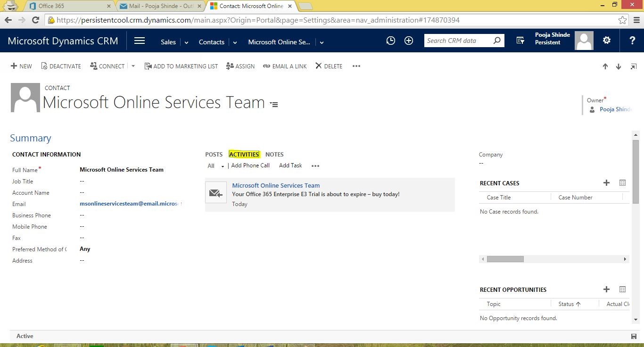This screenshot has width=644, height=347.
Task: Click the search magnifier icon
Action: (x=497, y=41)
